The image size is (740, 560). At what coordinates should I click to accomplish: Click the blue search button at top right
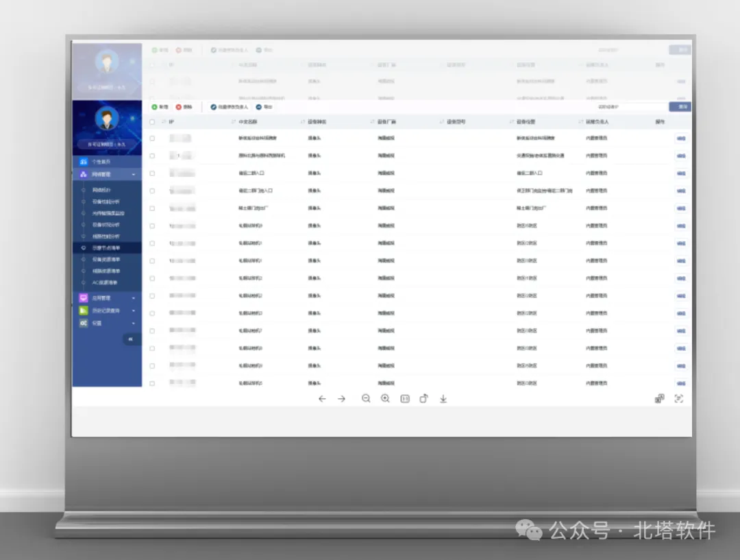click(680, 107)
